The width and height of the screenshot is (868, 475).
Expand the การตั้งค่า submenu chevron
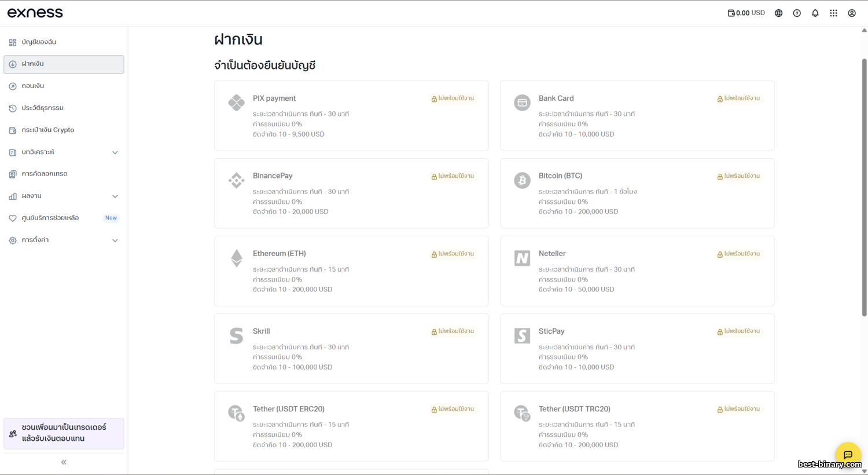click(x=115, y=240)
